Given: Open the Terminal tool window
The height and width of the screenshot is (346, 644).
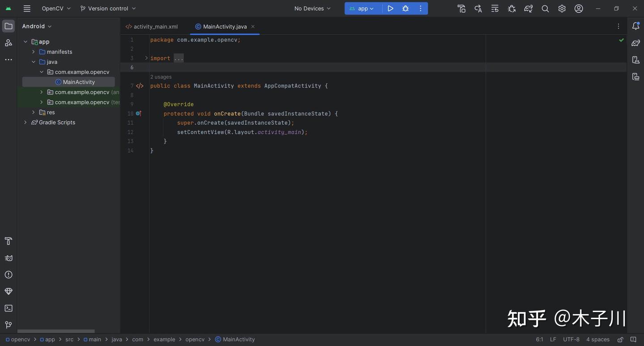Looking at the screenshot, I should (8, 308).
